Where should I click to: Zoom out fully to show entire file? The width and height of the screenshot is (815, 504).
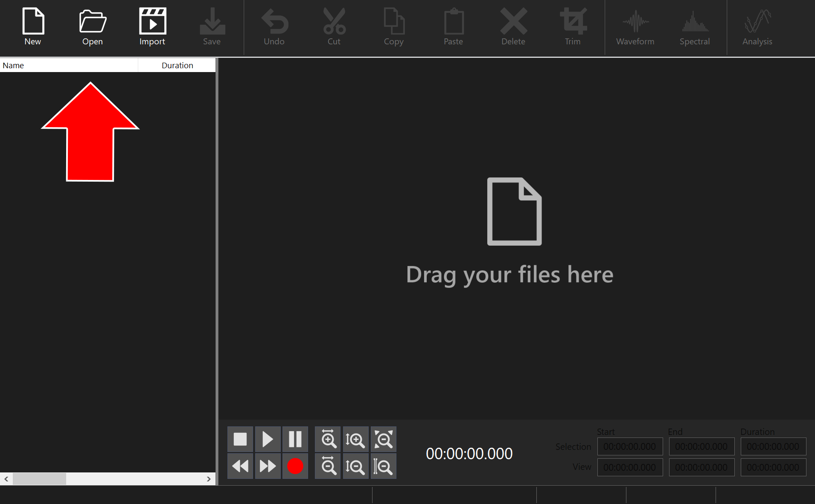(383, 439)
